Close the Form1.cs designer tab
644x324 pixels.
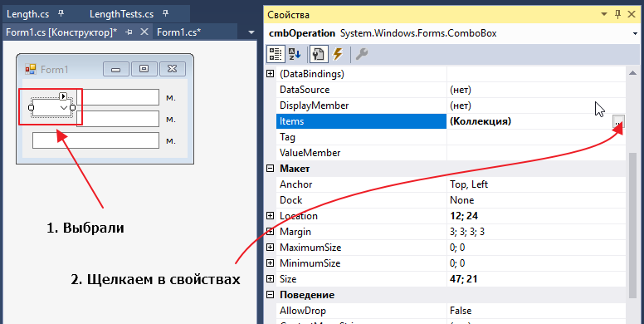pyautogui.click(x=144, y=32)
